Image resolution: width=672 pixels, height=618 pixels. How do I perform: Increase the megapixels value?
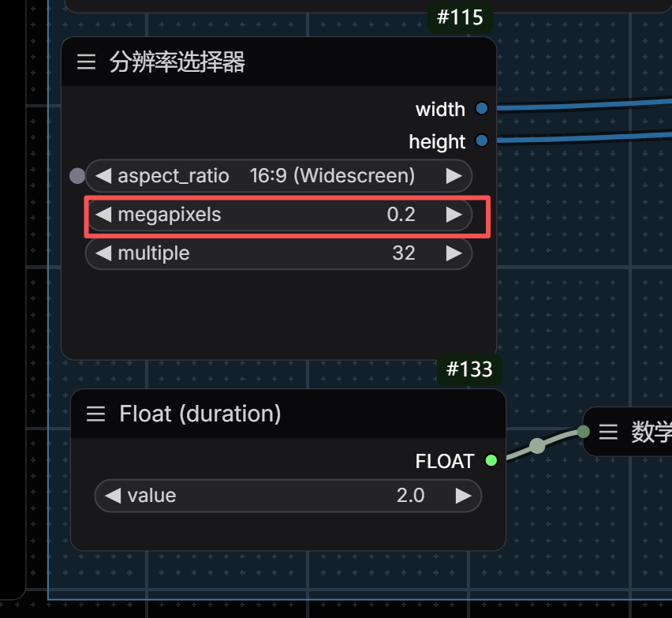[454, 215]
